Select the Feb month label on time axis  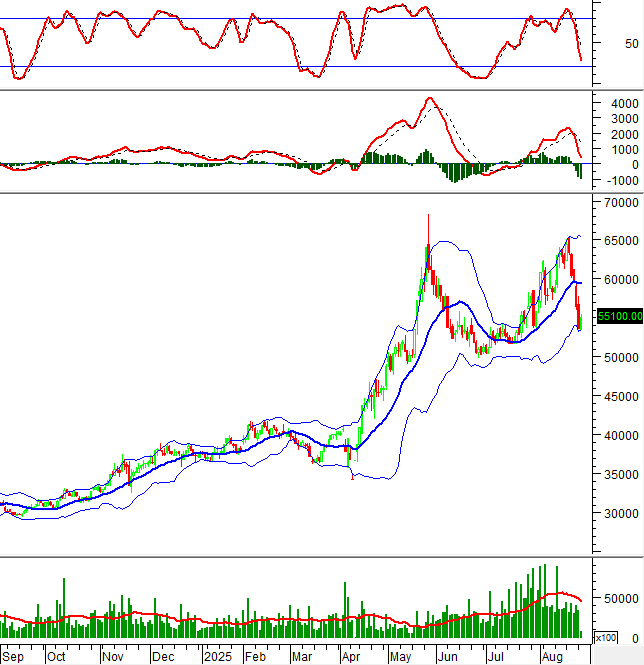pyautogui.click(x=255, y=657)
